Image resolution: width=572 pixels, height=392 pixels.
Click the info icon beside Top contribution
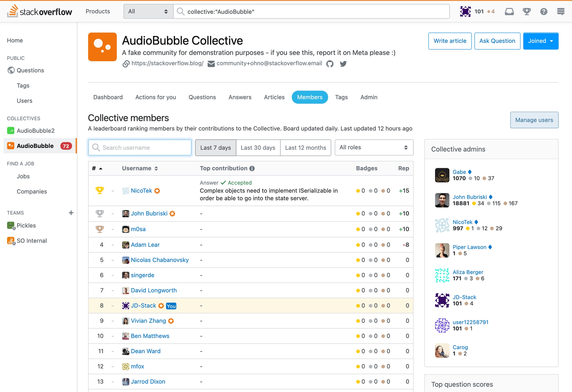[x=252, y=169]
